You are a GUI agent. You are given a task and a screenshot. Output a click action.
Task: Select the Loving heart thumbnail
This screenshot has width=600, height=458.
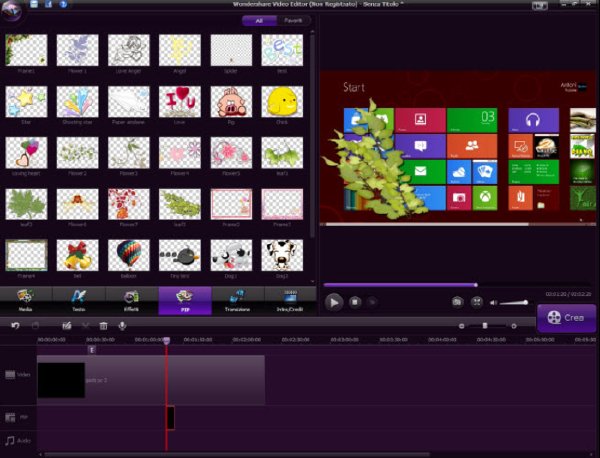[x=26, y=153]
